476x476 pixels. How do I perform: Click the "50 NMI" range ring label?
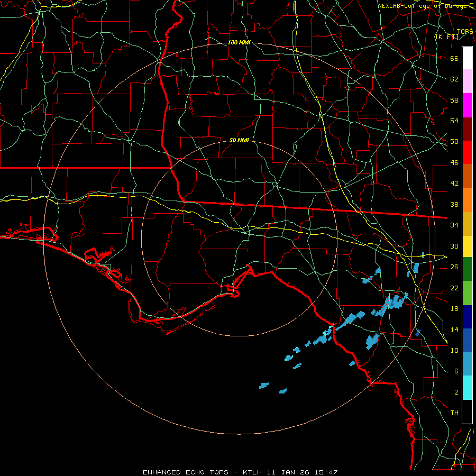[x=239, y=140]
